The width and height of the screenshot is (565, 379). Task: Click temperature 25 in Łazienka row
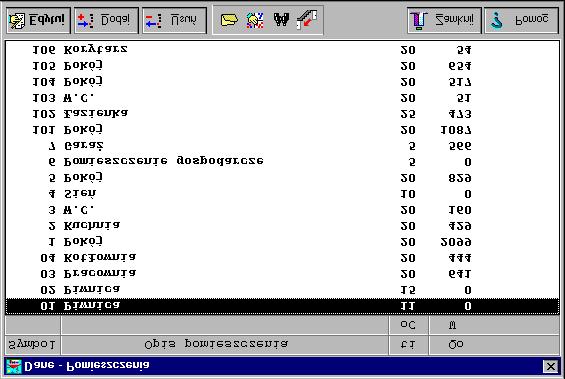[x=408, y=114]
